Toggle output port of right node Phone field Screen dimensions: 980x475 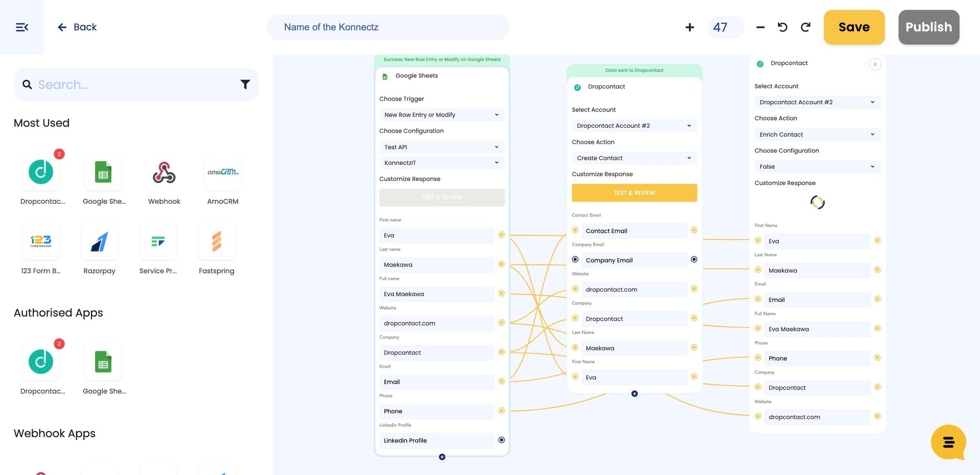(x=877, y=358)
